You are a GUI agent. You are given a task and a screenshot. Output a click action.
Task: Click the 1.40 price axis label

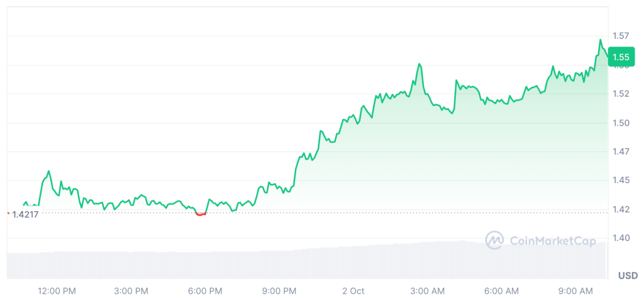pyautogui.click(x=621, y=238)
